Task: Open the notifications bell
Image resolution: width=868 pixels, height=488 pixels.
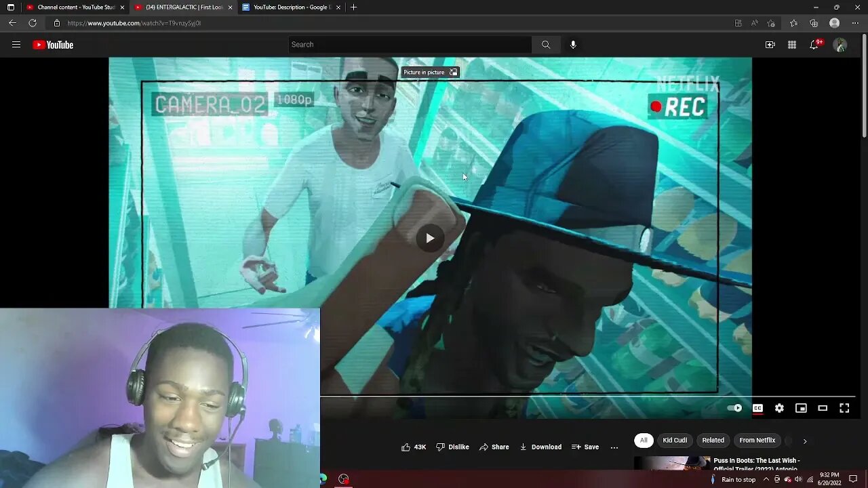Action: (814, 45)
